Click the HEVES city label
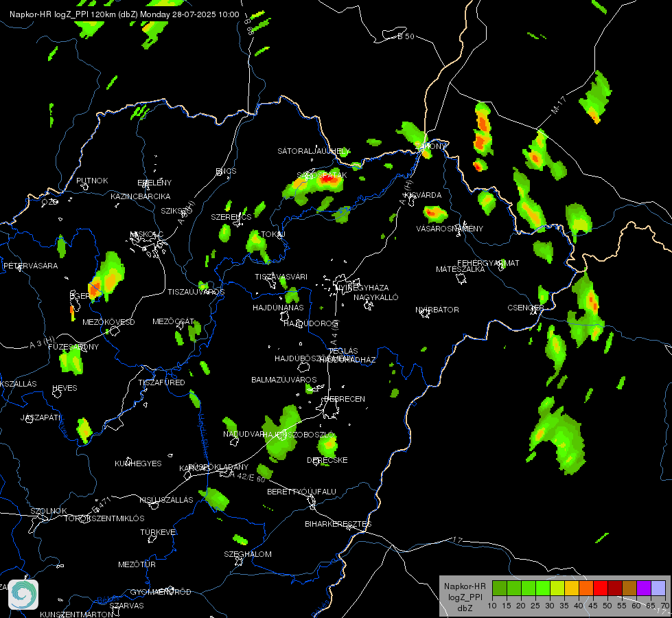This screenshot has width=672, height=618. point(65,388)
